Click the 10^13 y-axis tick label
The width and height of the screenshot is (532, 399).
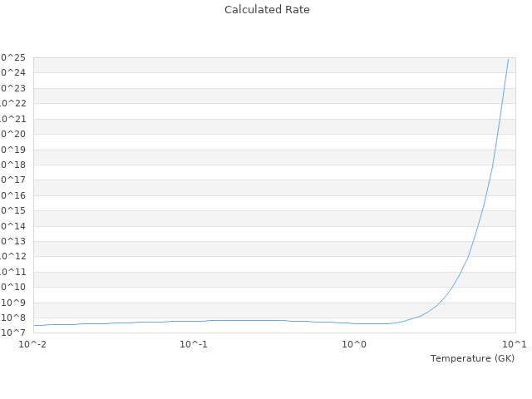tap(13, 241)
